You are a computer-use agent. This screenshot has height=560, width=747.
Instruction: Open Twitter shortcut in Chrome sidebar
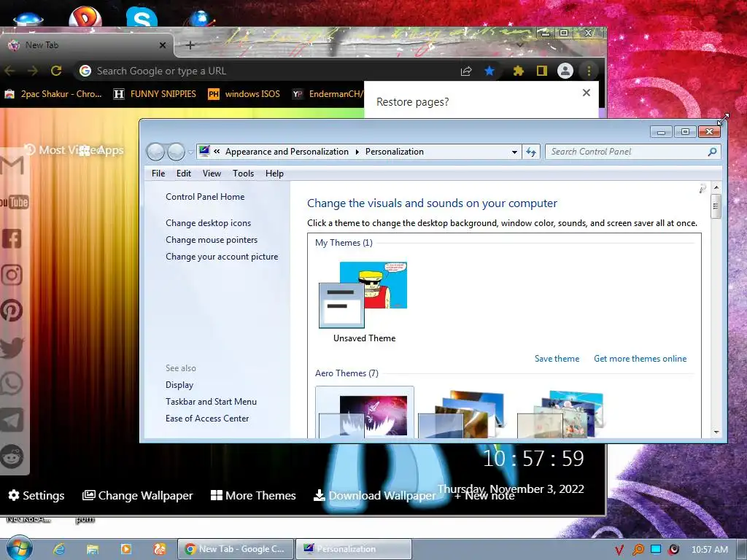(12, 347)
